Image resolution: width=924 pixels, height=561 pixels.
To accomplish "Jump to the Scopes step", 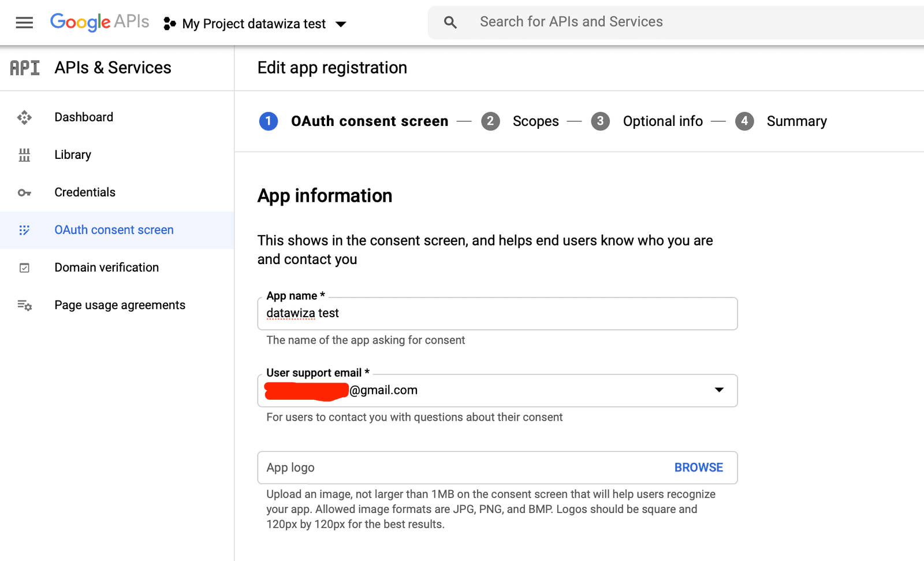I will pos(536,121).
